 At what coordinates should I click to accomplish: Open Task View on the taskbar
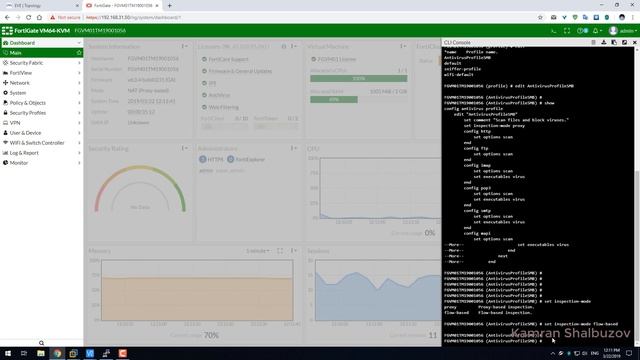24,353
